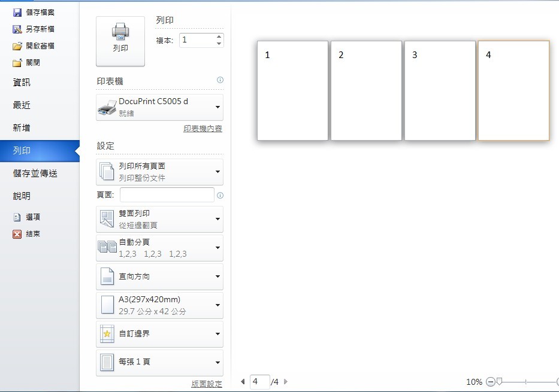This screenshot has width=559, height=392.
Task: Click the DocuPrint printer device icon
Action: pyautogui.click(x=107, y=108)
